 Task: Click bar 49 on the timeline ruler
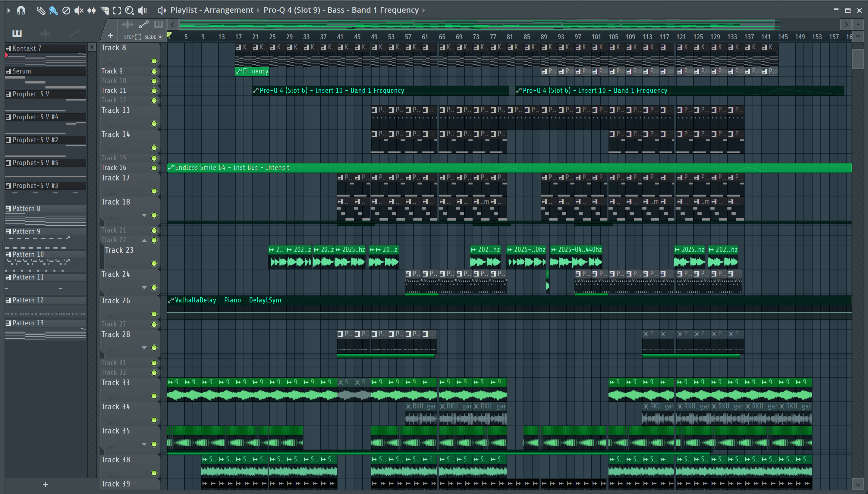click(x=374, y=37)
